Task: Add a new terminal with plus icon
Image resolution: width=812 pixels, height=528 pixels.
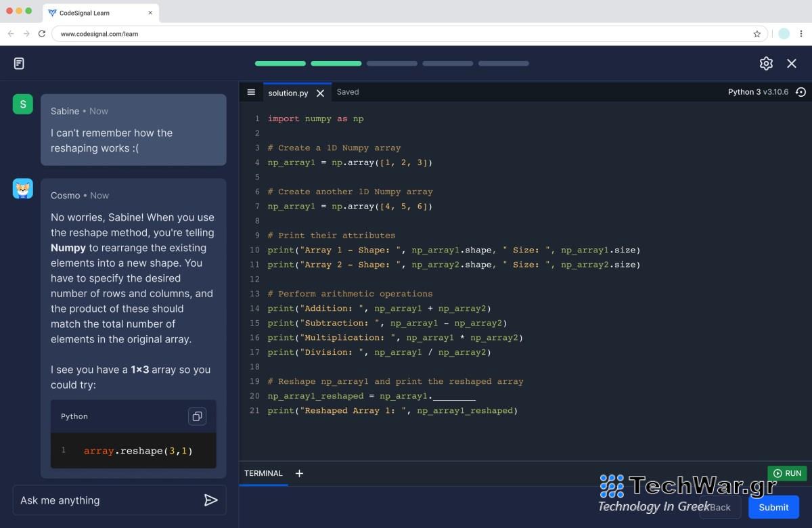Action: click(299, 473)
